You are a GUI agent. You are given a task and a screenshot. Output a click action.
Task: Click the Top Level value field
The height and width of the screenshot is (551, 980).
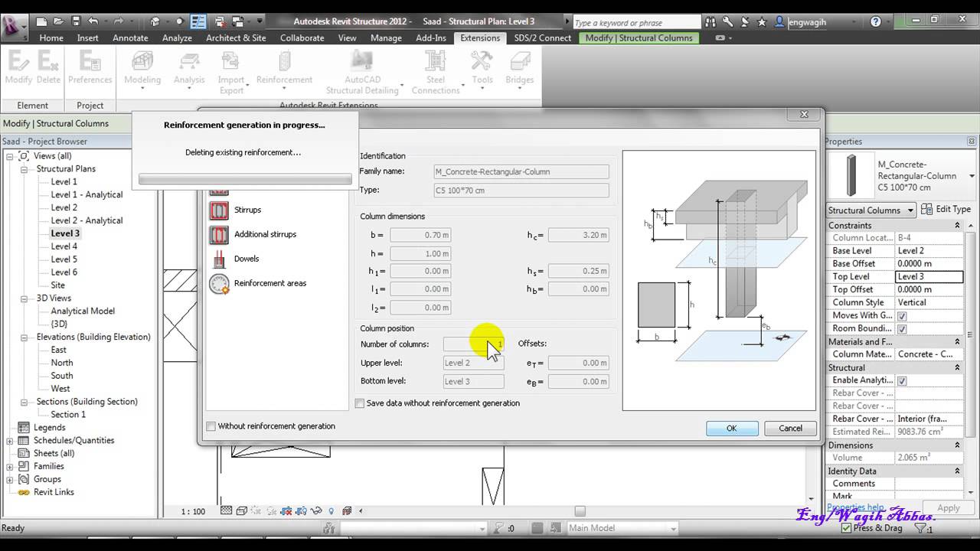pyautogui.click(x=929, y=276)
